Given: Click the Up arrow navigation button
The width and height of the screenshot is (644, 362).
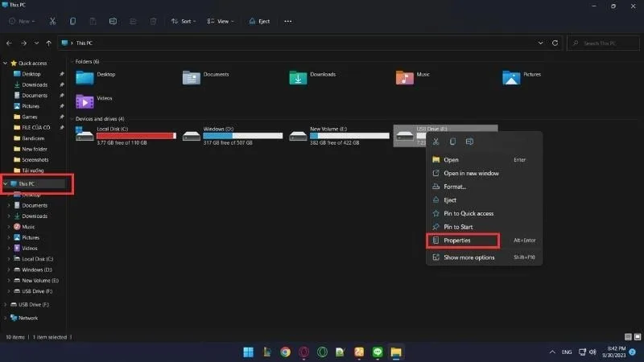Looking at the screenshot, I should point(49,43).
